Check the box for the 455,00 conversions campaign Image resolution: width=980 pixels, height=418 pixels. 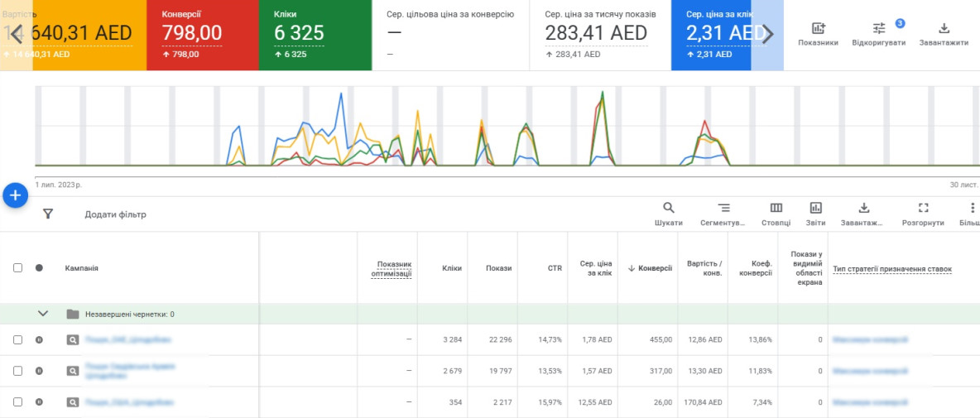pyautogui.click(x=18, y=339)
